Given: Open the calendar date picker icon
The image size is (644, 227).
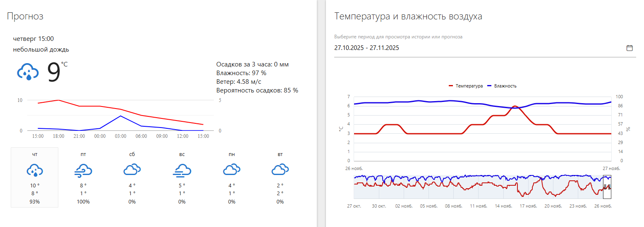Looking at the screenshot, I should point(630,48).
